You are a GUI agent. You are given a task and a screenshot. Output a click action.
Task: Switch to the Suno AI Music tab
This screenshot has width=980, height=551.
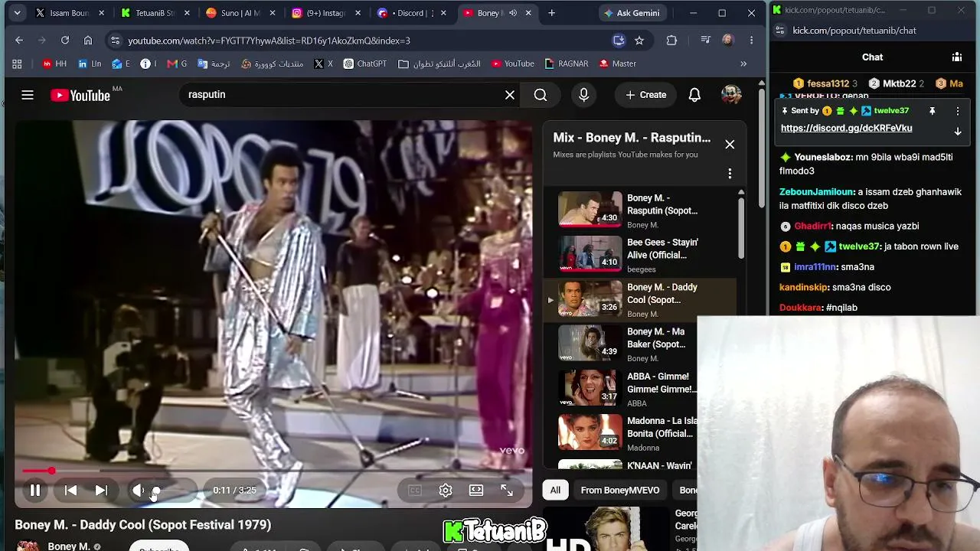click(240, 13)
